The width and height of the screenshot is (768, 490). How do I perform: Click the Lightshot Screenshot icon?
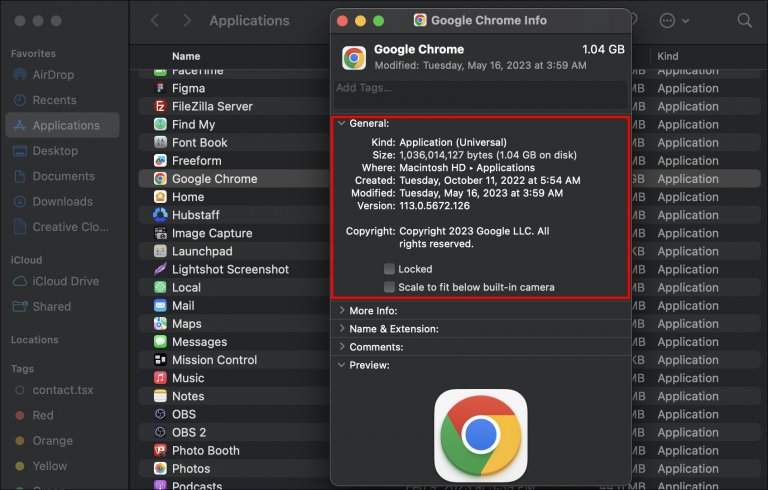point(160,270)
